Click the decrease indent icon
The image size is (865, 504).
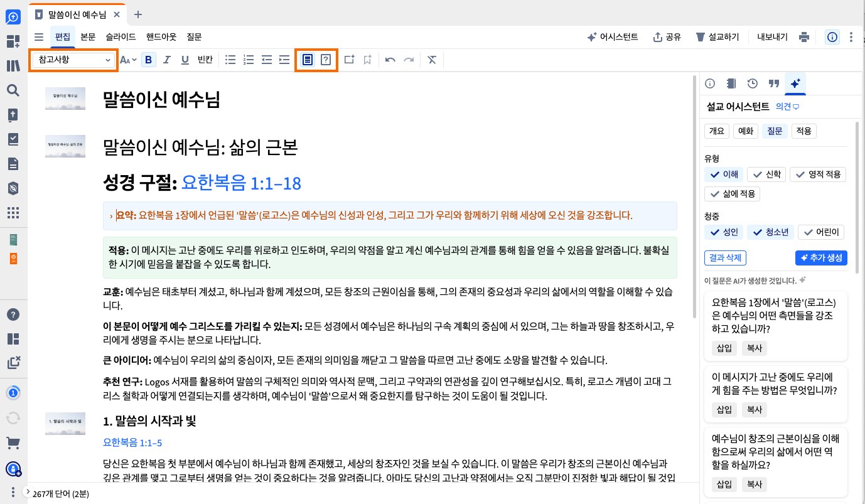267,60
